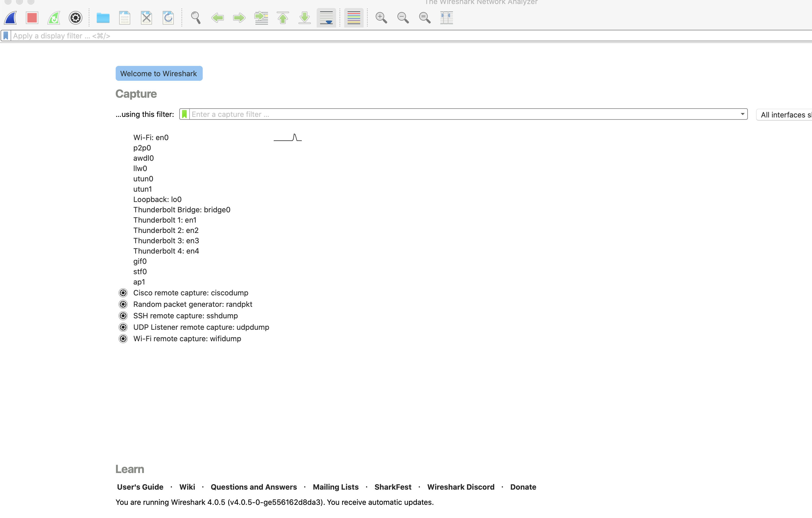Open the Wireshark Discord link
The image size is (812, 518).
point(461,487)
